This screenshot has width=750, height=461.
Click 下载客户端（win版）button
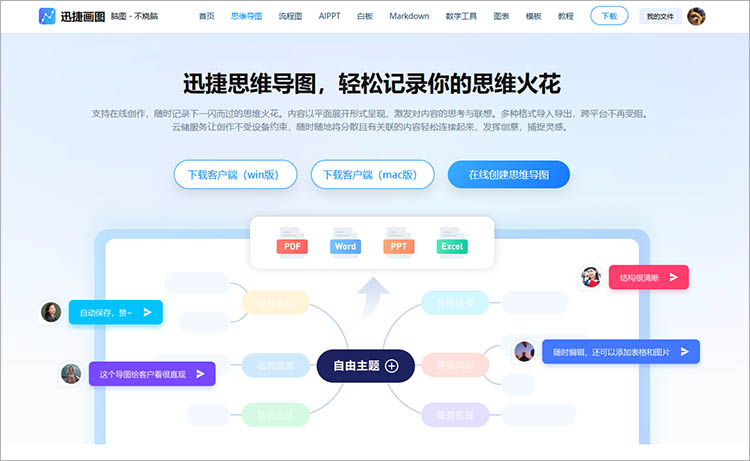click(x=235, y=175)
